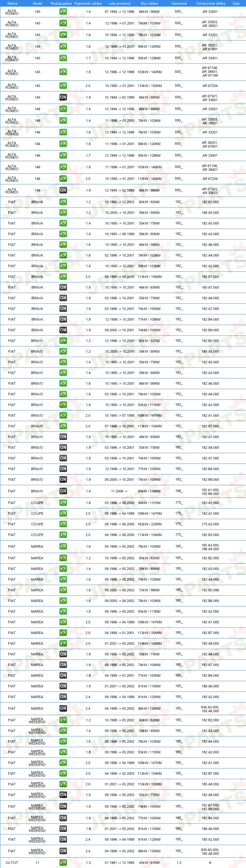Click the OLTCIT brand cell

12,863
